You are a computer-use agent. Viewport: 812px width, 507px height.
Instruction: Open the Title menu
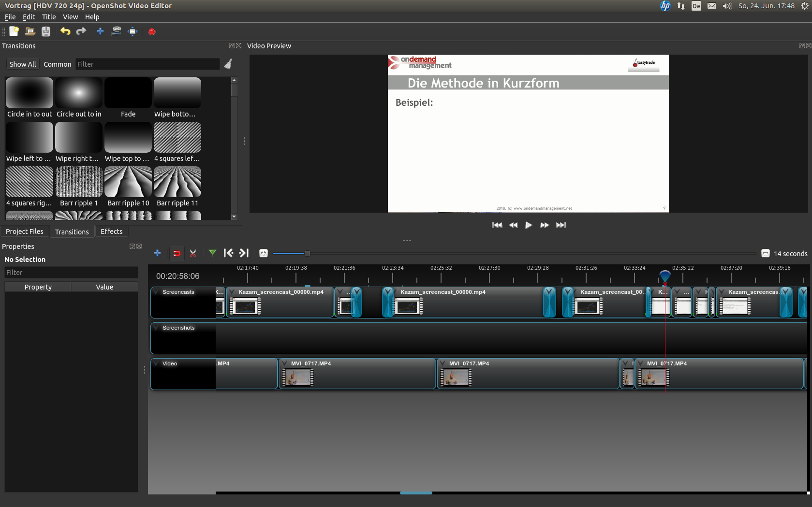[49, 17]
